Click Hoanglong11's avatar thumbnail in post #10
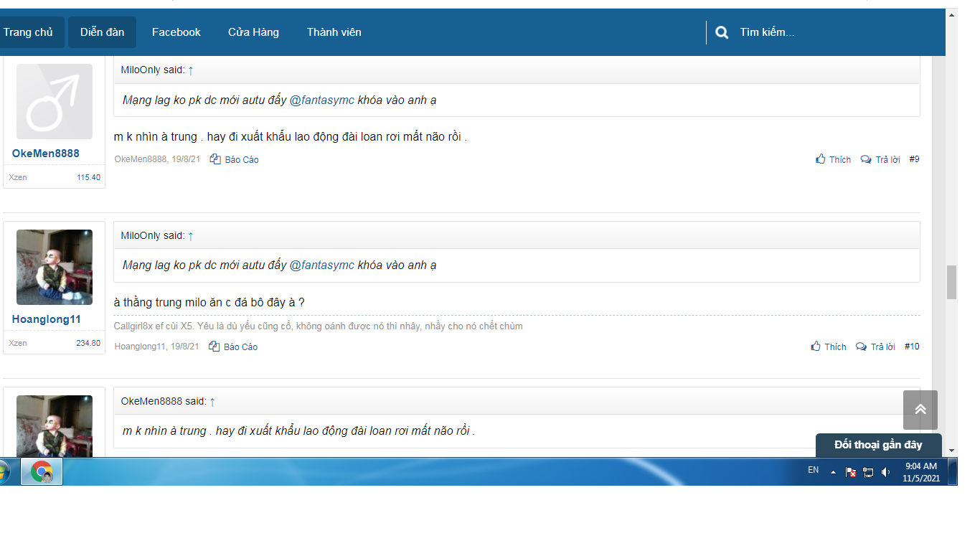This screenshot has width=980, height=551. (x=55, y=268)
